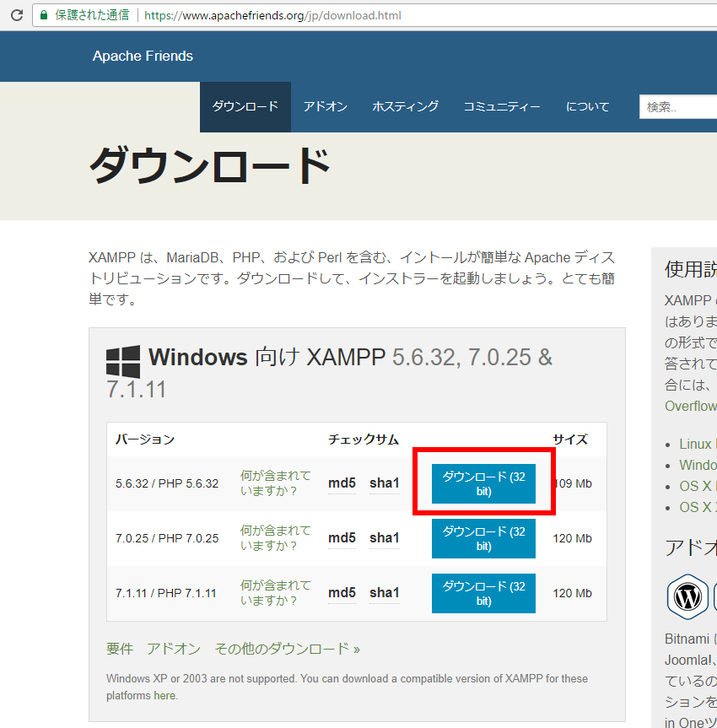The height and width of the screenshot is (728, 717).
Task: Open 何が含まれていますか link for 7.1.11
Action: (x=275, y=593)
